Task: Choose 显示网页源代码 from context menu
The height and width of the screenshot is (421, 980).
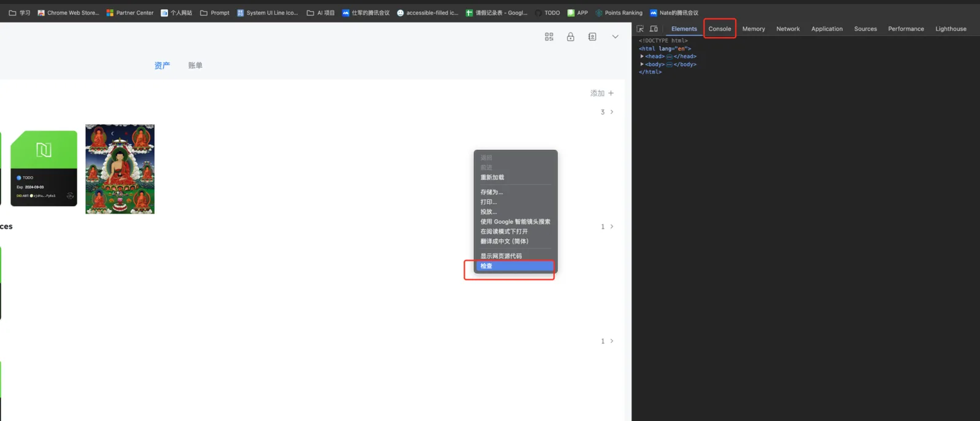Action: coord(516,256)
